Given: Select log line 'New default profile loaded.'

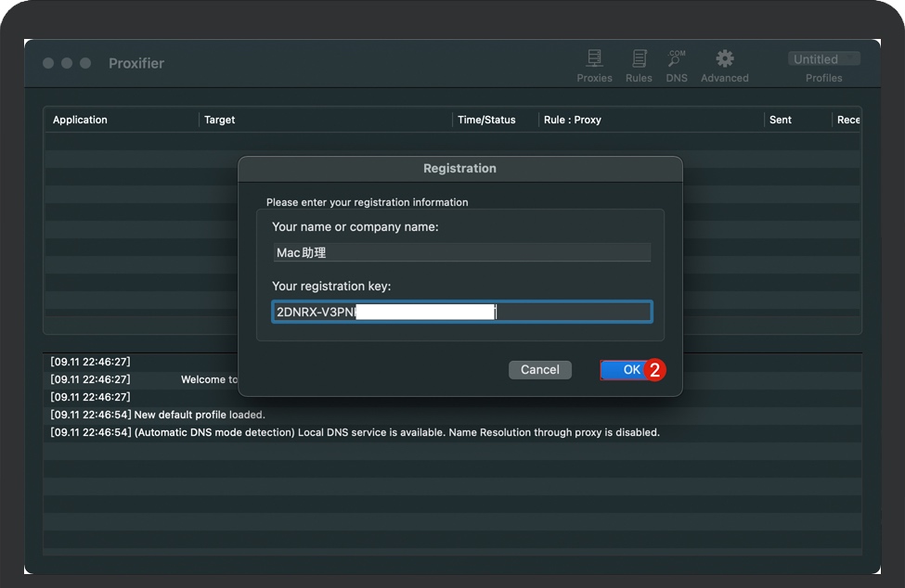Looking at the screenshot, I should (453, 415).
